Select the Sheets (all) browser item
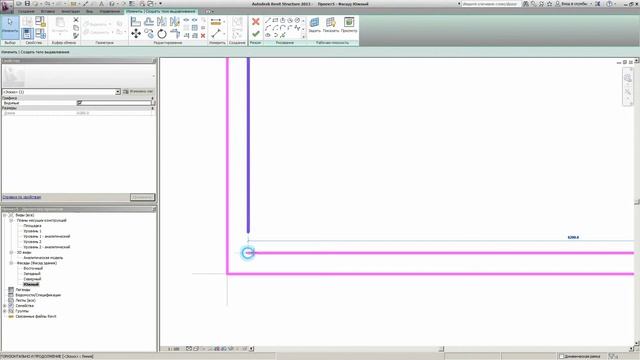Image resolution: width=640 pixels, height=360 pixels. (25, 300)
